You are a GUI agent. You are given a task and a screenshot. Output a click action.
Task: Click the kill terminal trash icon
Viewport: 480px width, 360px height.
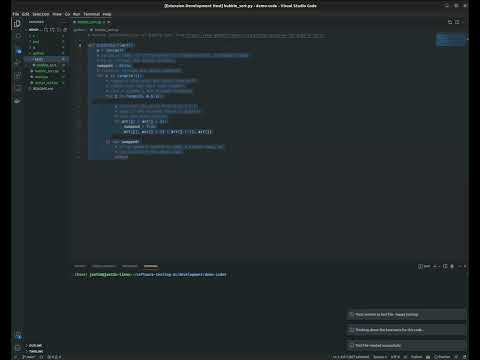[452, 266]
